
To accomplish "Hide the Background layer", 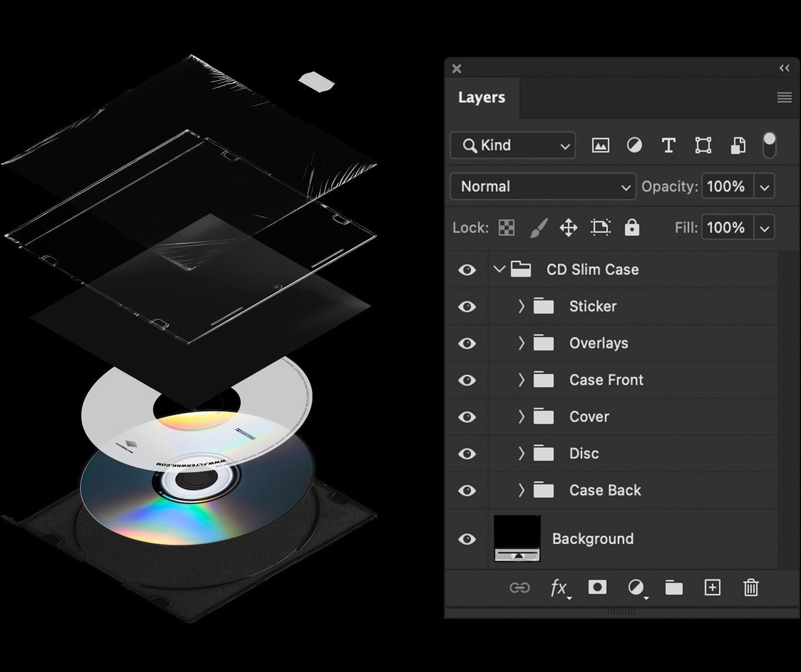I will click(x=467, y=538).
